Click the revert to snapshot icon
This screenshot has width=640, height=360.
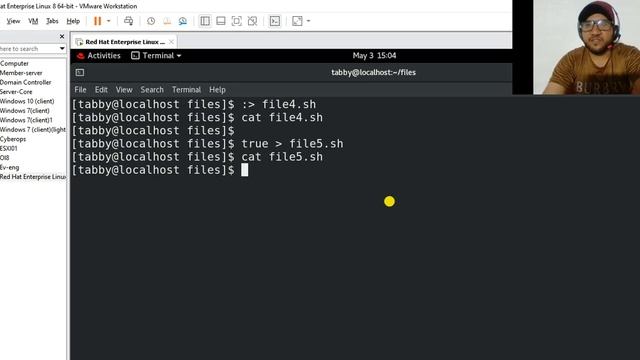point(167,21)
